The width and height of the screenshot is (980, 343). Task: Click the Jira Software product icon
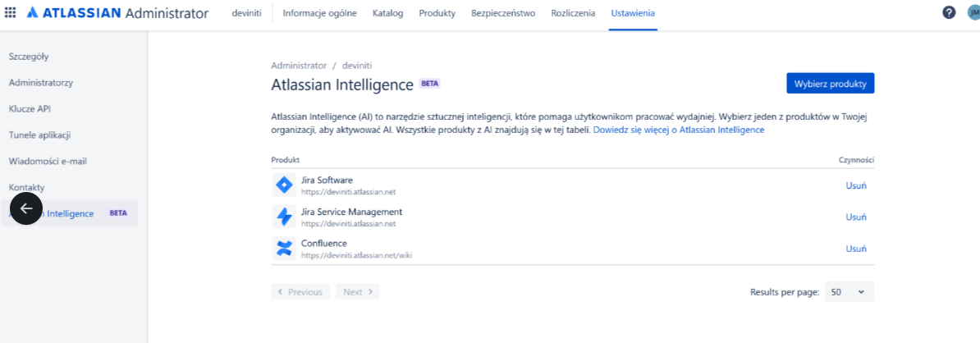coord(284,185)
